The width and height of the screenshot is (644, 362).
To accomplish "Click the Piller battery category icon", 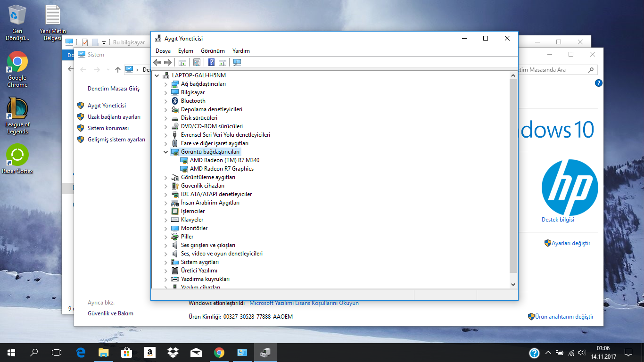I will [x=175, y=237].
